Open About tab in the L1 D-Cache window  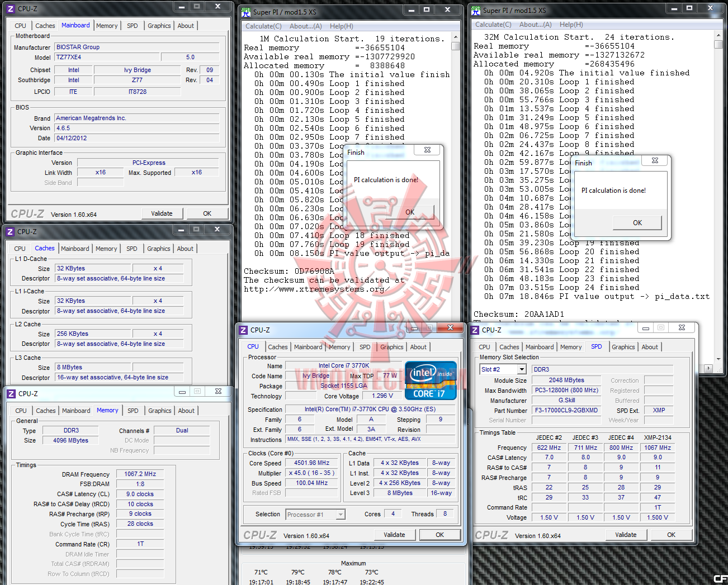point(185,249)
